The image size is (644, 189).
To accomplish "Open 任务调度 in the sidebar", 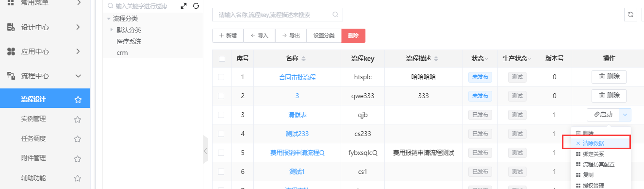I will (33, 138).
